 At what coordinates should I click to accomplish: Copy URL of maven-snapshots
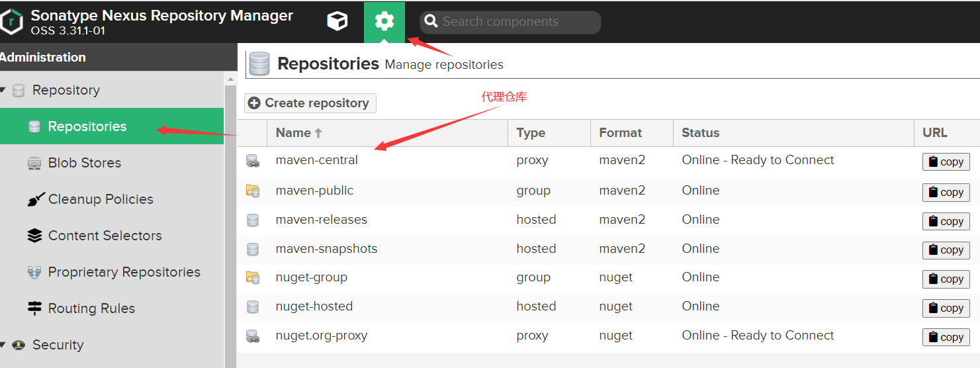pyautogui.click(x=946, y=250)
